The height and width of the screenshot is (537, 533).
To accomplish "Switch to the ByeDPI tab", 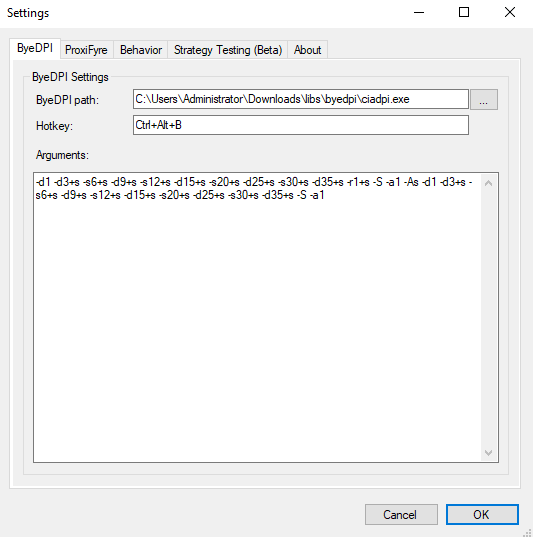I will click(35, 48).
